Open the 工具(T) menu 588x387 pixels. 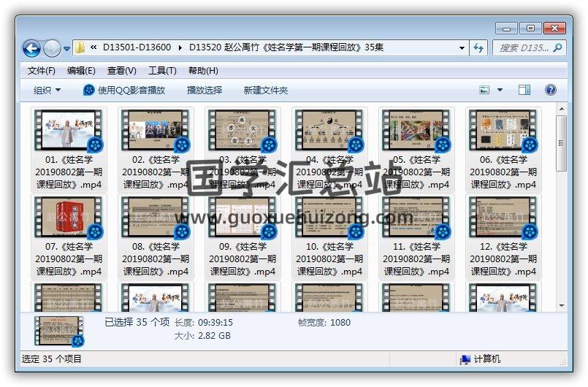pyautogui.click(x=162, y=71)
